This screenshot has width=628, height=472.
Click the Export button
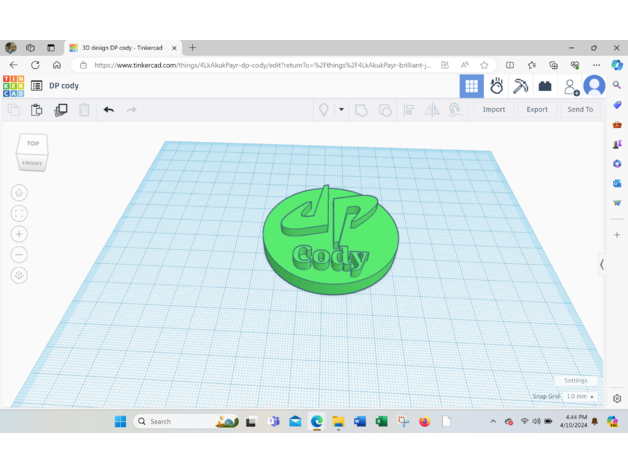[x=537, y=110]
